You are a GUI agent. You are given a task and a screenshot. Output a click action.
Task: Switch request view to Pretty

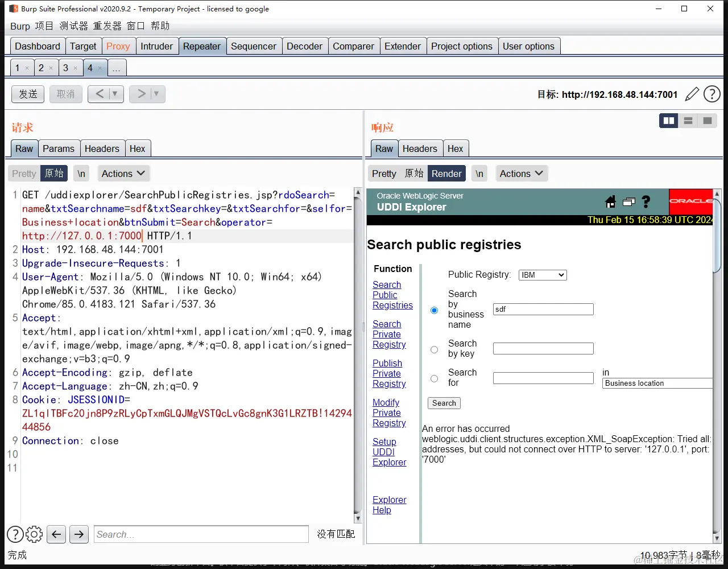click(24, 174)
